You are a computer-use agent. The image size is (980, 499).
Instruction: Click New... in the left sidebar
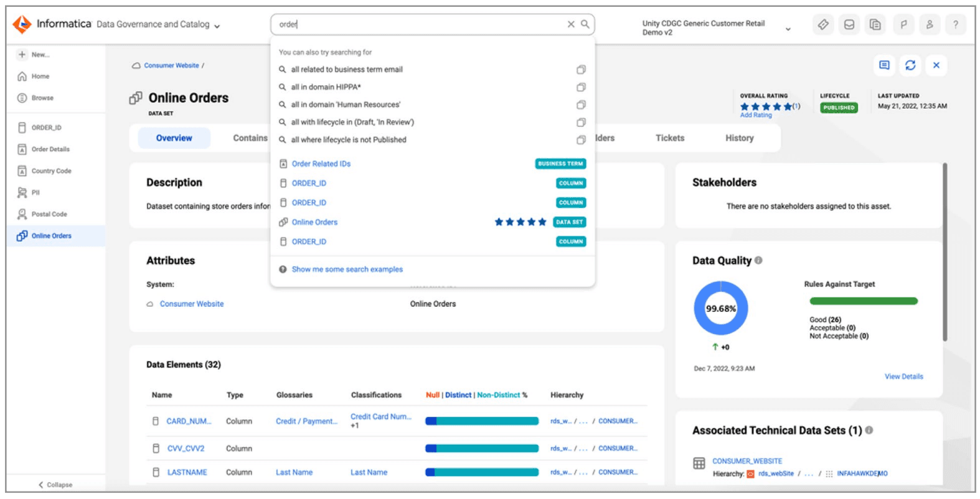34,55
